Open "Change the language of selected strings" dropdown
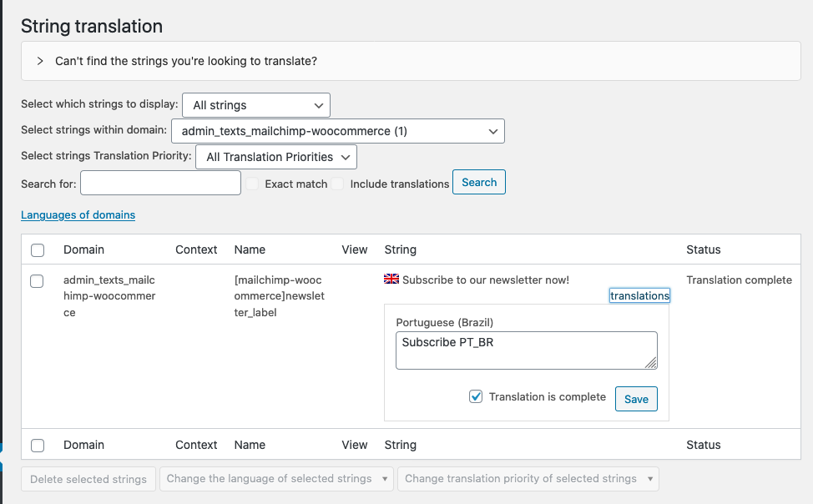This screenshot has height=504, width=813. pyautogui.click(x=276, y=479)
